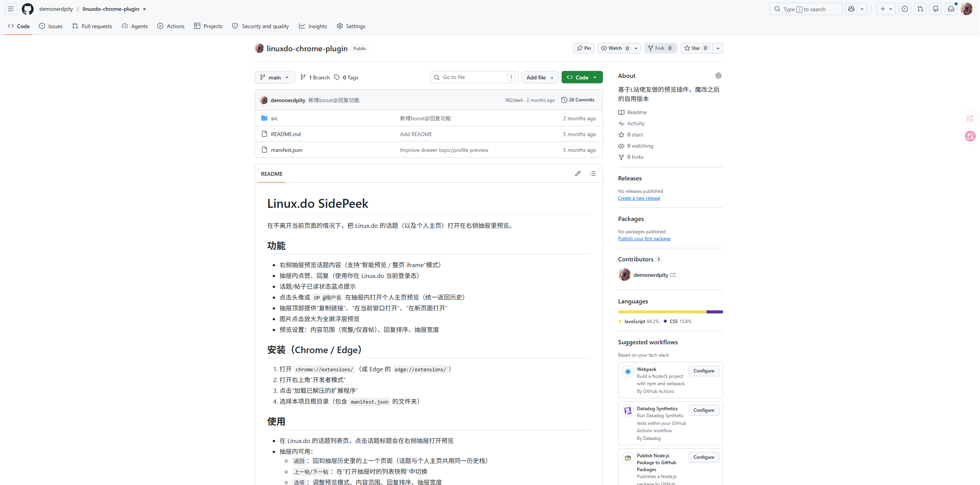Click the CSS purple language bar segment
The image size is (980, 485).
[715, 312]
